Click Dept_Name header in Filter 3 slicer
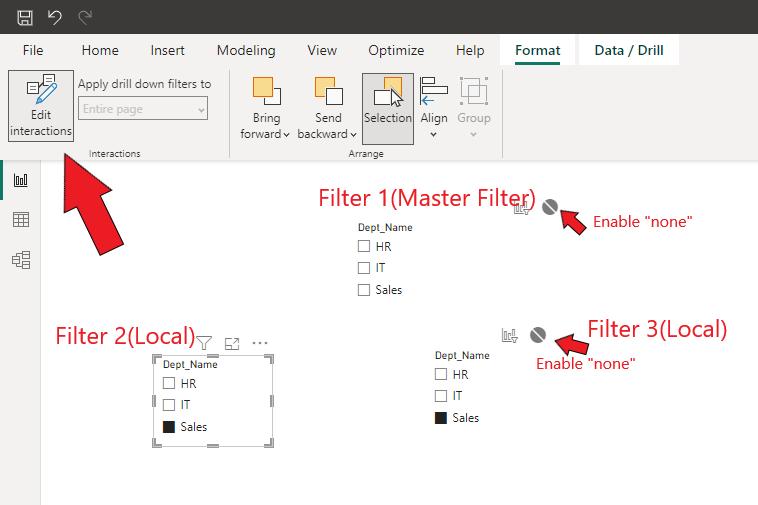 click(462, 356)
